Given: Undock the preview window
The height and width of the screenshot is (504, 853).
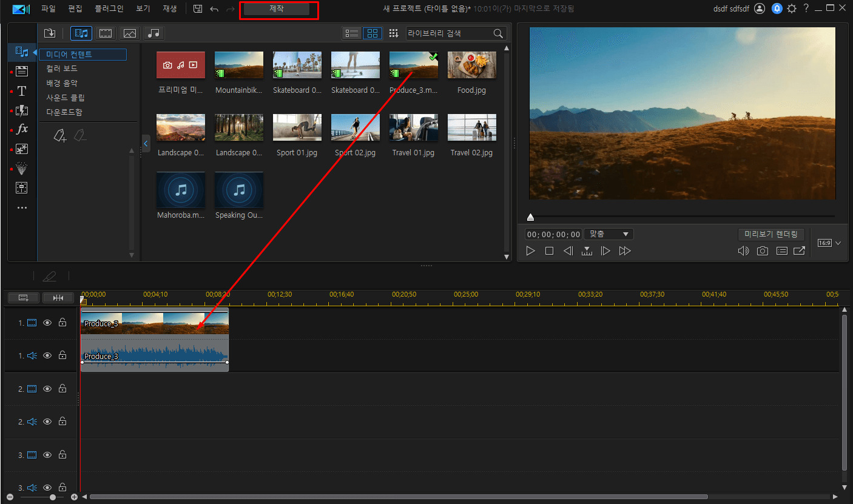Looking at the screenshot, I should (x=800, y=250).
